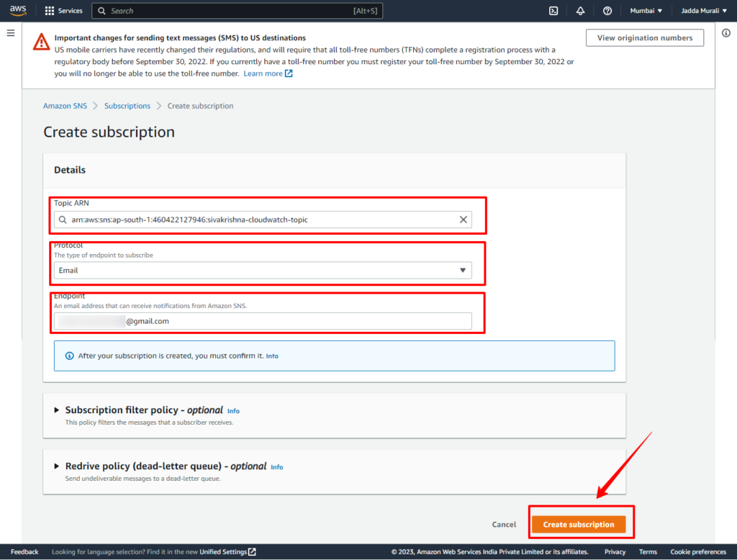
Task: Click the Services label in top bar
Action: [70, 11]
